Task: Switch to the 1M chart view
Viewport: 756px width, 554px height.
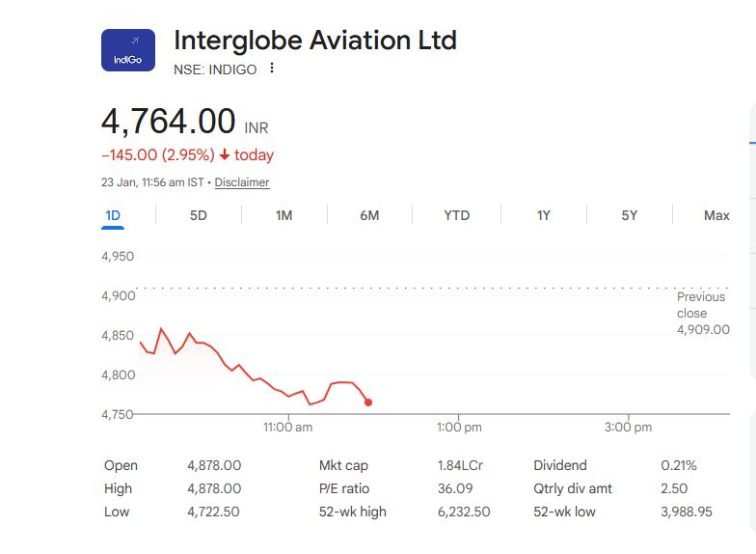Action: (x=283, y=215)
